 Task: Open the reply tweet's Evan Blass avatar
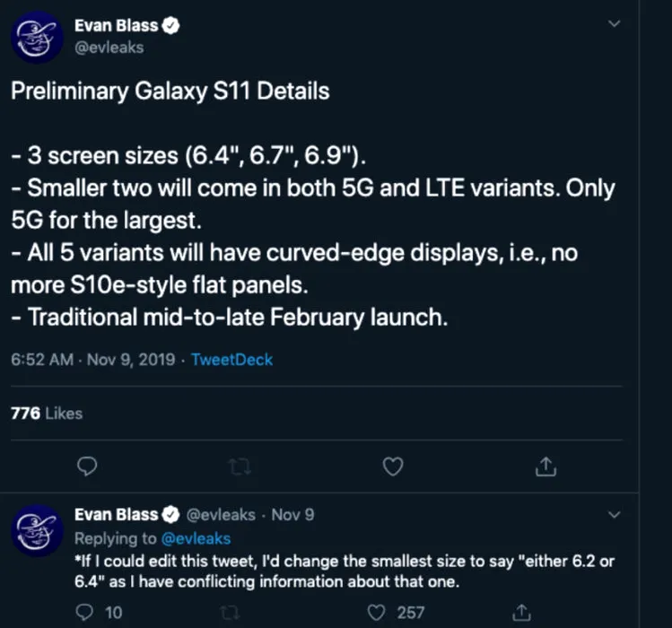click(x=37, y=529)
